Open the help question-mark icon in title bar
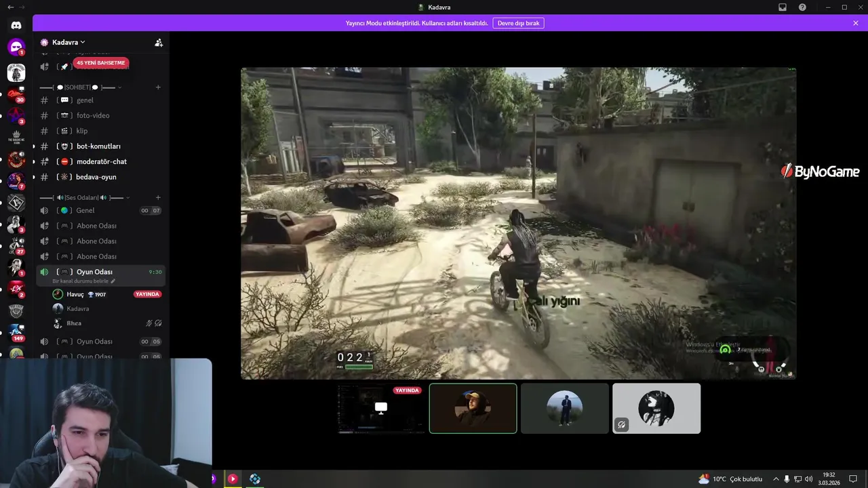Viewport: 868px width, 488px height. pos(802,7)
